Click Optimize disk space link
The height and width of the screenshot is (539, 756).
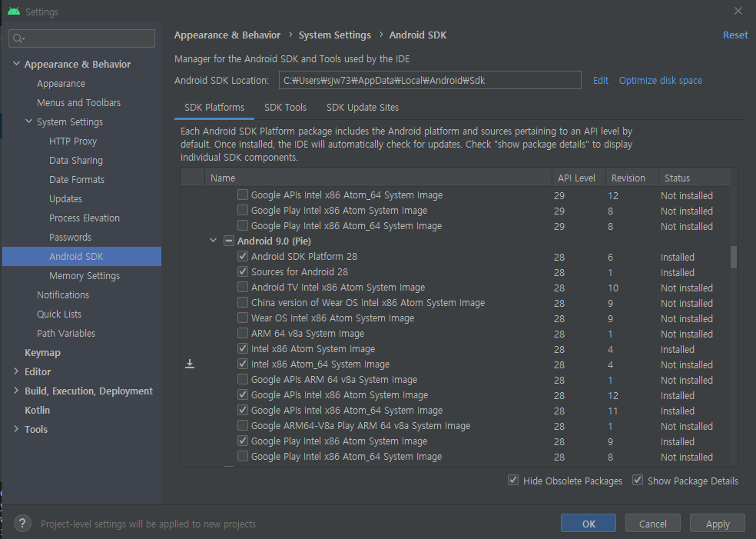tap(661, 80)
